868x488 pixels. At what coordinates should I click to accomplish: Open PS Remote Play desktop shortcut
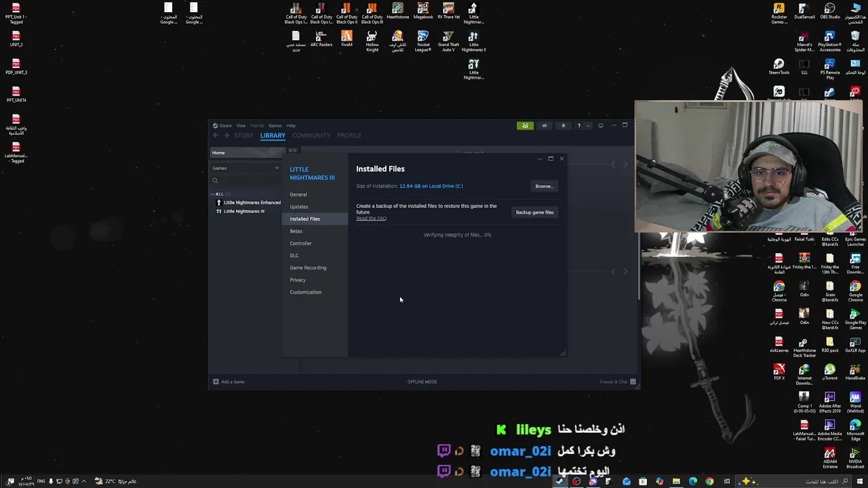tap(830, 69)
